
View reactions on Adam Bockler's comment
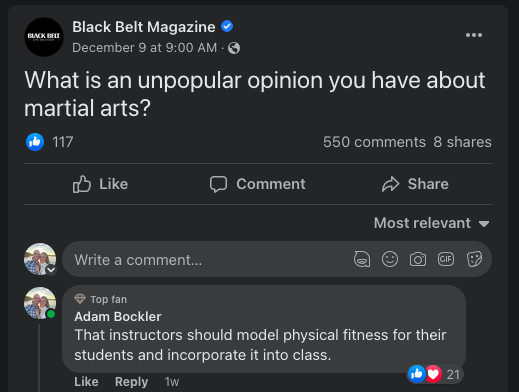434,374
